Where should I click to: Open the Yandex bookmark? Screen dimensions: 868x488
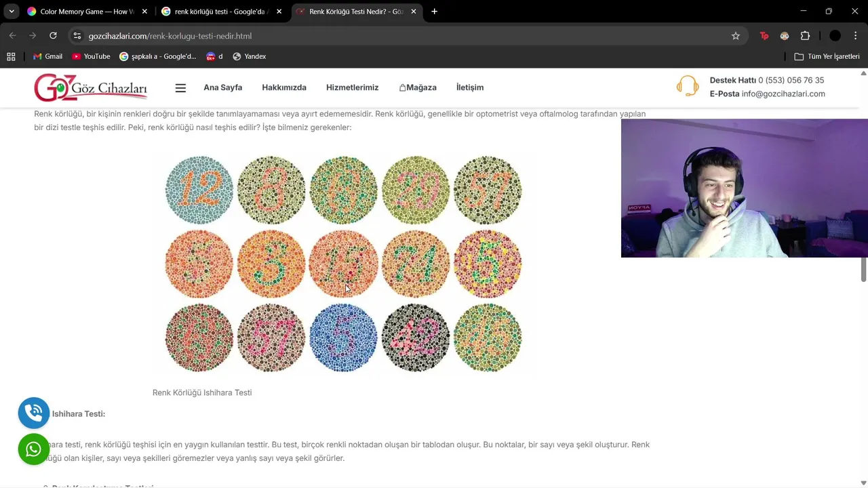click(249, 56)
